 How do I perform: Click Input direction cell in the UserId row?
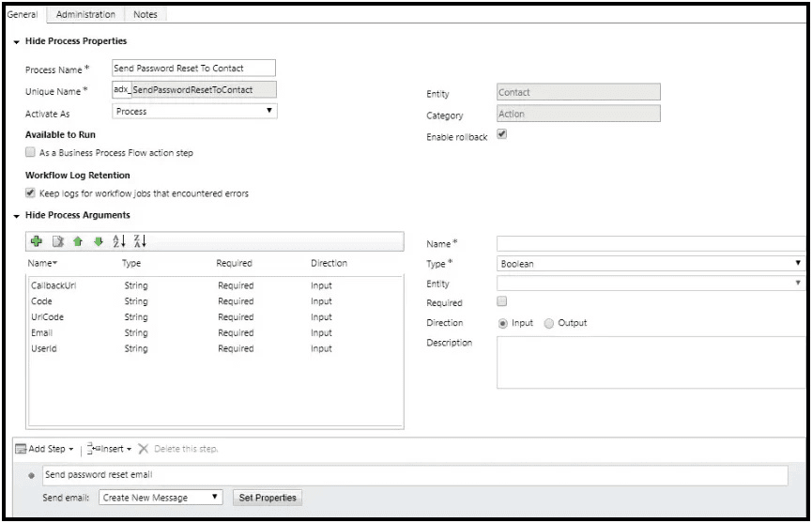click(x=321, y=348)
